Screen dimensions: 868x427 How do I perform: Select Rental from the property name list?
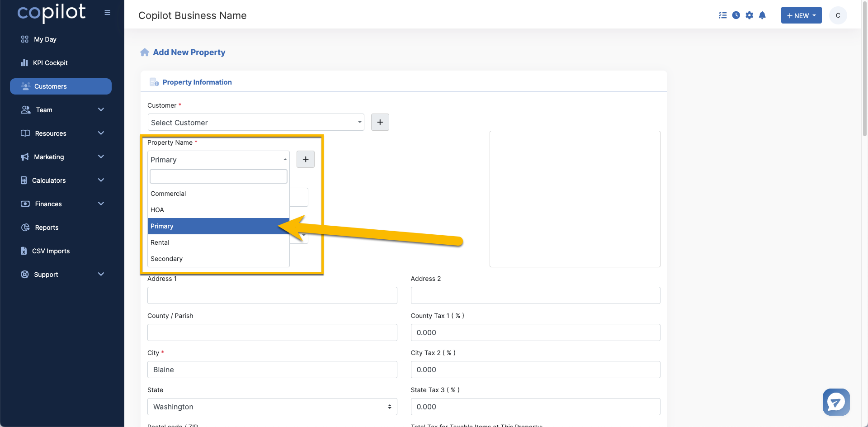pyautogui.click(x=218, y=242)
